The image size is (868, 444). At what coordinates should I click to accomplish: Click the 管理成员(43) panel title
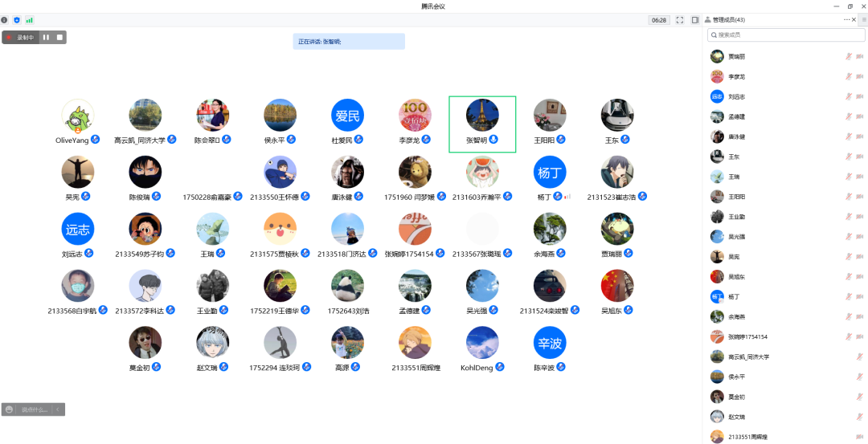pos(728,19)
